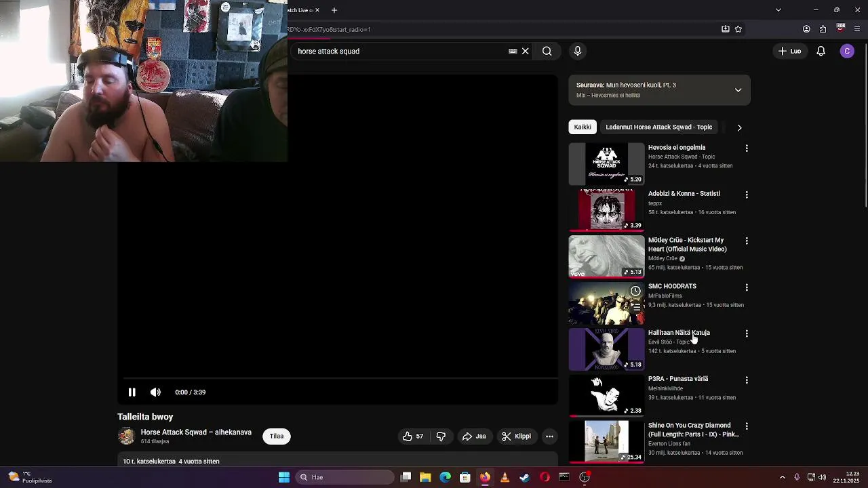Open the account avatar menu
Screen dimensions: 868x488
point(847,51)
